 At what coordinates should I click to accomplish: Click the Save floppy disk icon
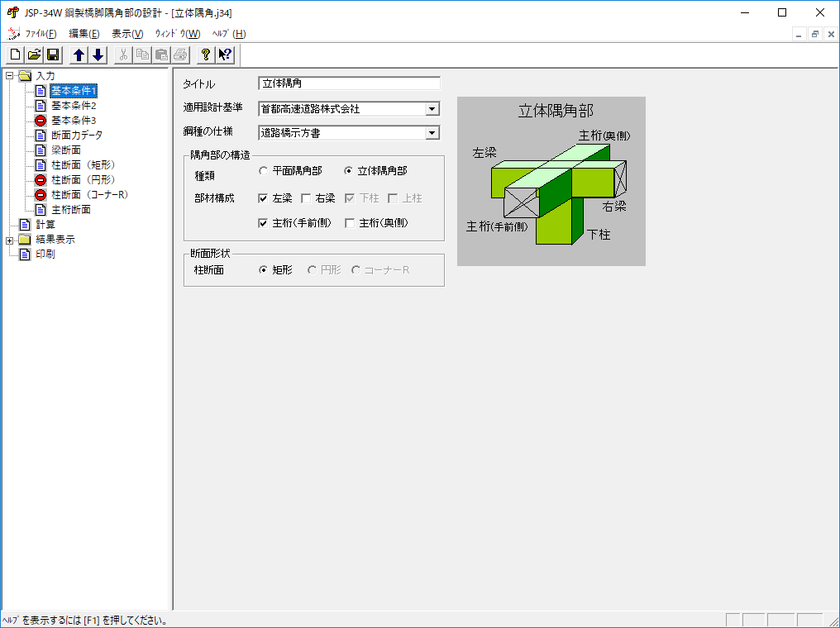(52, 55)
